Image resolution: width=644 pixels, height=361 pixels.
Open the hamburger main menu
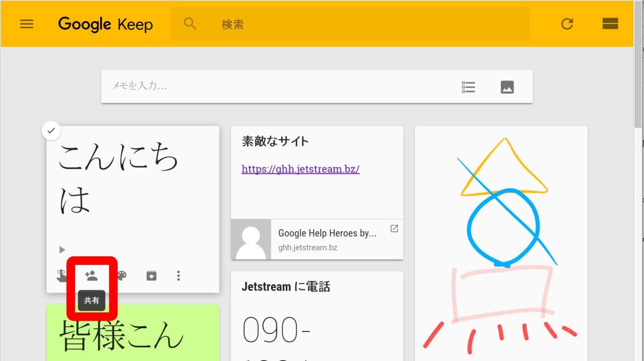[27, 24]
